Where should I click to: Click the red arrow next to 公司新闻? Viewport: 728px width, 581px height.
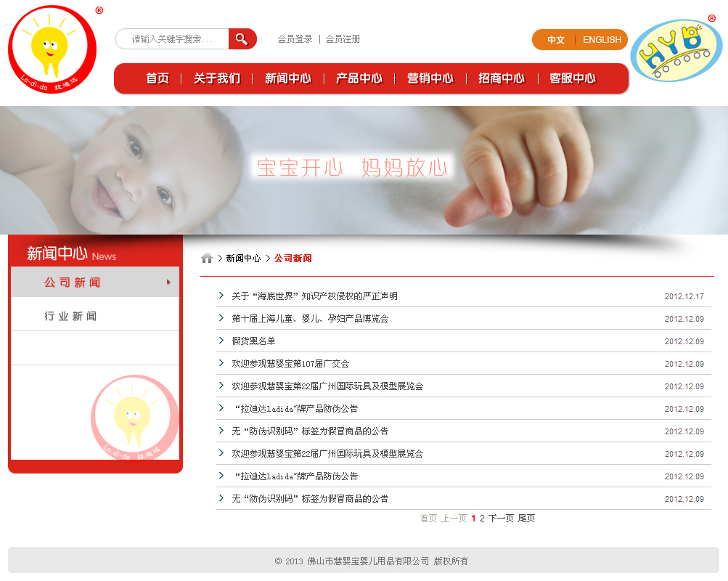(x=168, y=282)
